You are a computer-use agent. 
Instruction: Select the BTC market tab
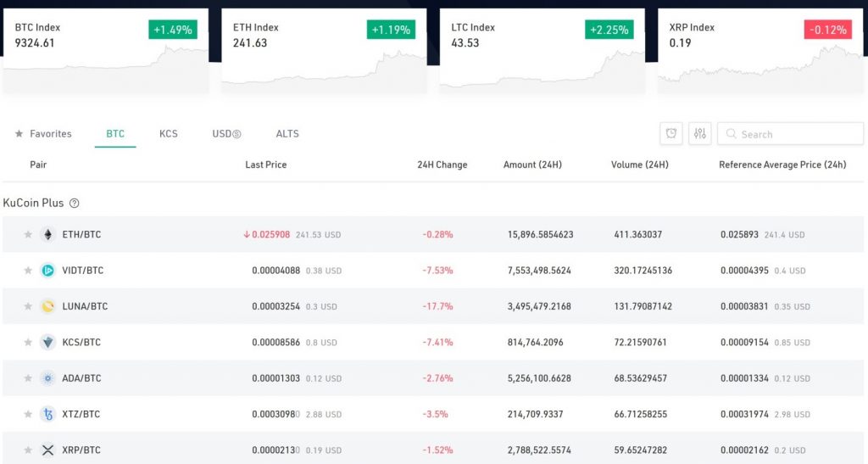(x=115, y=133)
